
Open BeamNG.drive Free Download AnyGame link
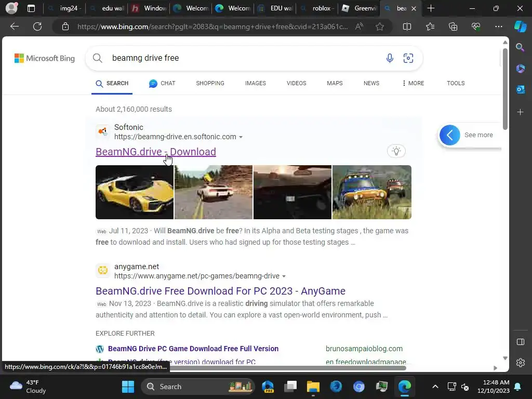coord(220,291)
